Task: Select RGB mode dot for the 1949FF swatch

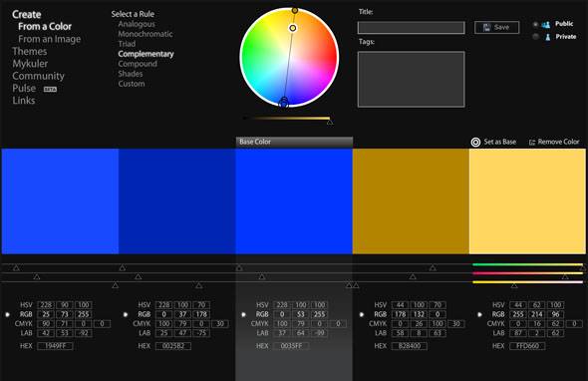Action: coord(7,314)
